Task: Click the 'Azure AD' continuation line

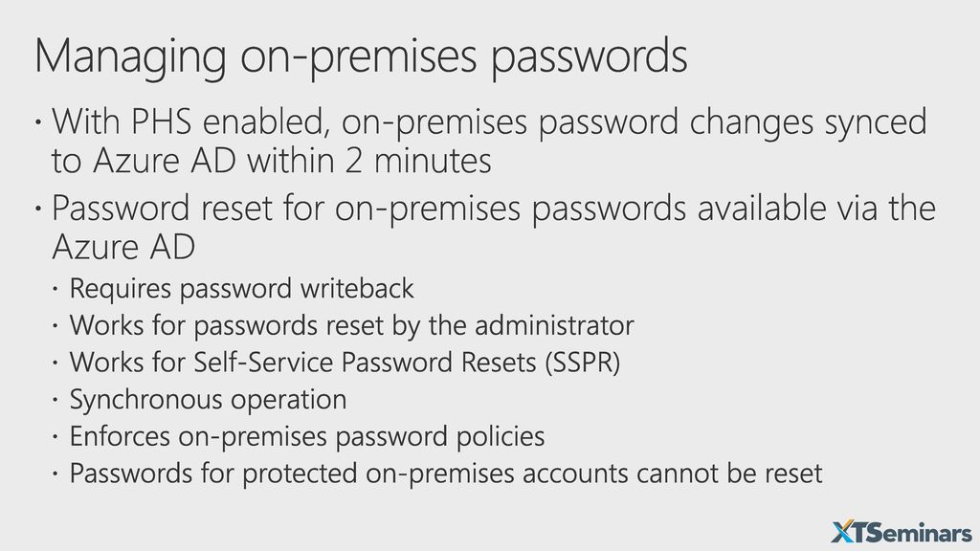Action: click(123, 247)
